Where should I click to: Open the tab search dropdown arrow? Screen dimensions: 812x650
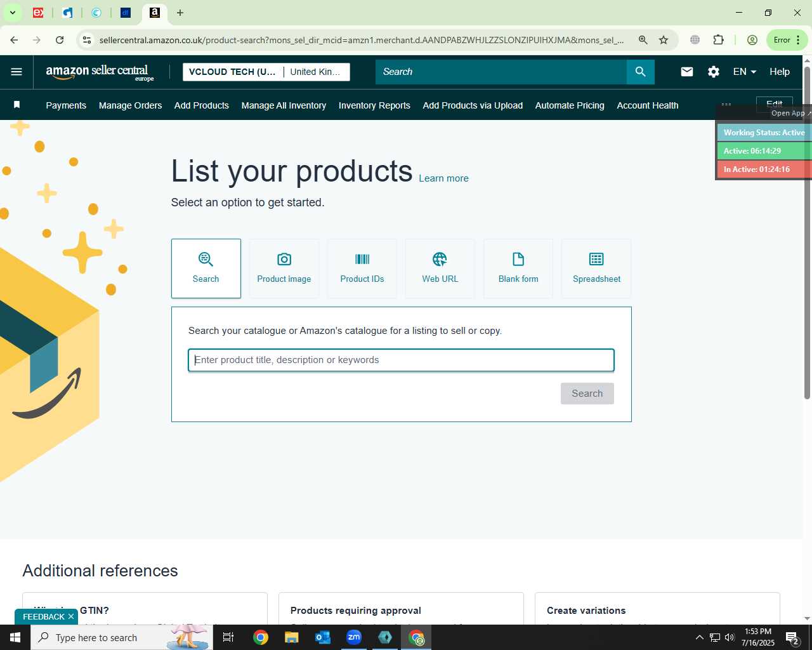tap(13, 13)
